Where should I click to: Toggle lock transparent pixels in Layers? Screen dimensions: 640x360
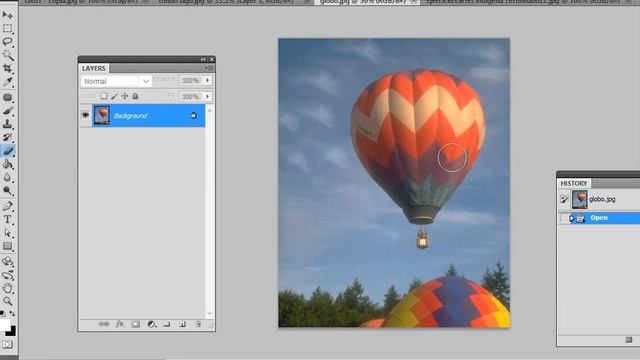[104, 96]
